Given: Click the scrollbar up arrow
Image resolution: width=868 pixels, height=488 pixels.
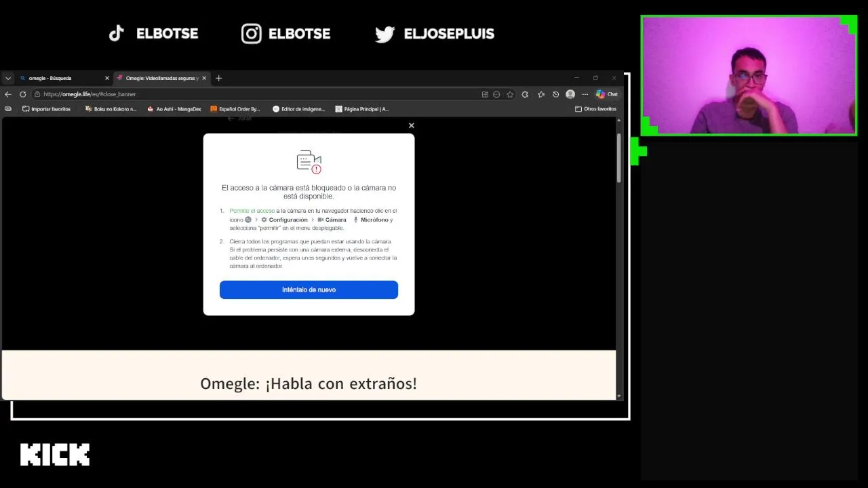Looking at the screenshot, I should click(618, 121).
